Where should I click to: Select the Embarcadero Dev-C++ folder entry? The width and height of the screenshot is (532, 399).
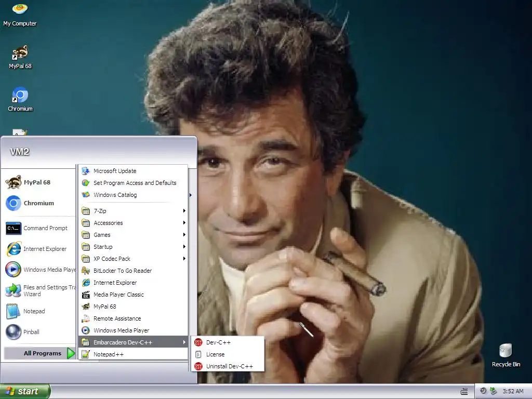(x=134, y=342)
